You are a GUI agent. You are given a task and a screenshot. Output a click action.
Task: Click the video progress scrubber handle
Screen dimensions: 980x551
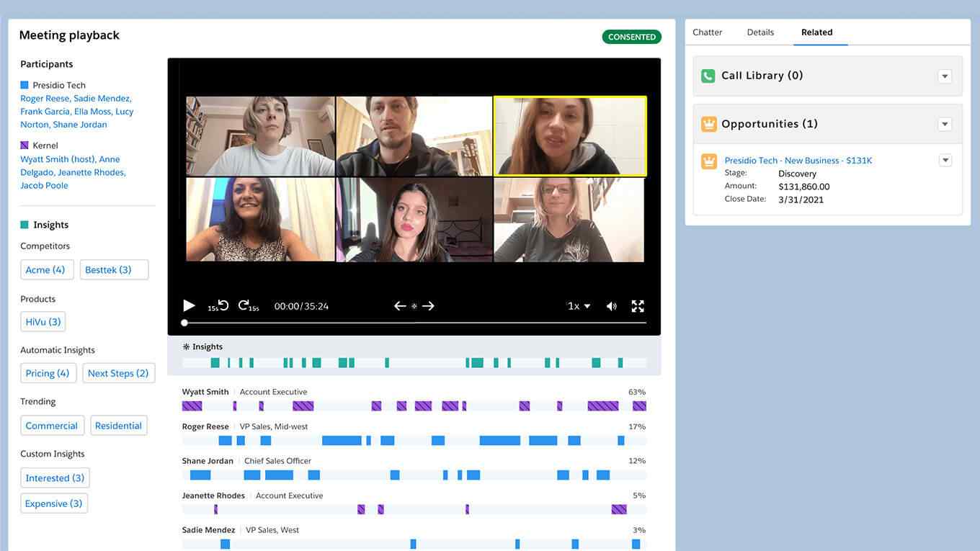tap(184, 323)
